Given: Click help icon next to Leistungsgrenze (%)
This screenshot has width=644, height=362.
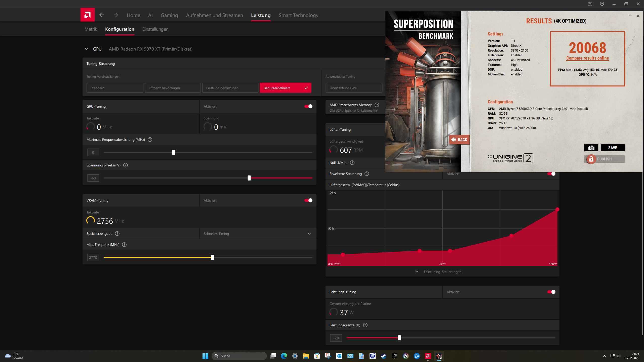Looking at the screenshot, I should pos(365,325).
